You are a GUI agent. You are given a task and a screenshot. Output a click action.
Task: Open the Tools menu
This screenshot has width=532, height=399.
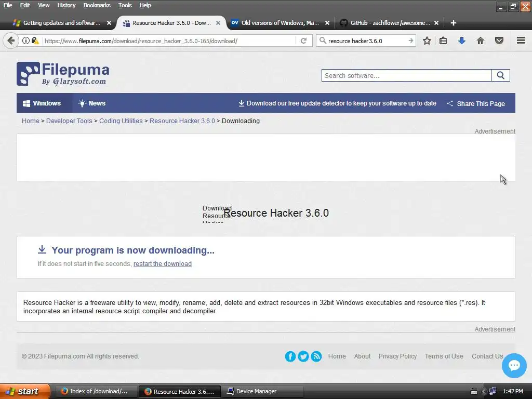pos(125,5)
